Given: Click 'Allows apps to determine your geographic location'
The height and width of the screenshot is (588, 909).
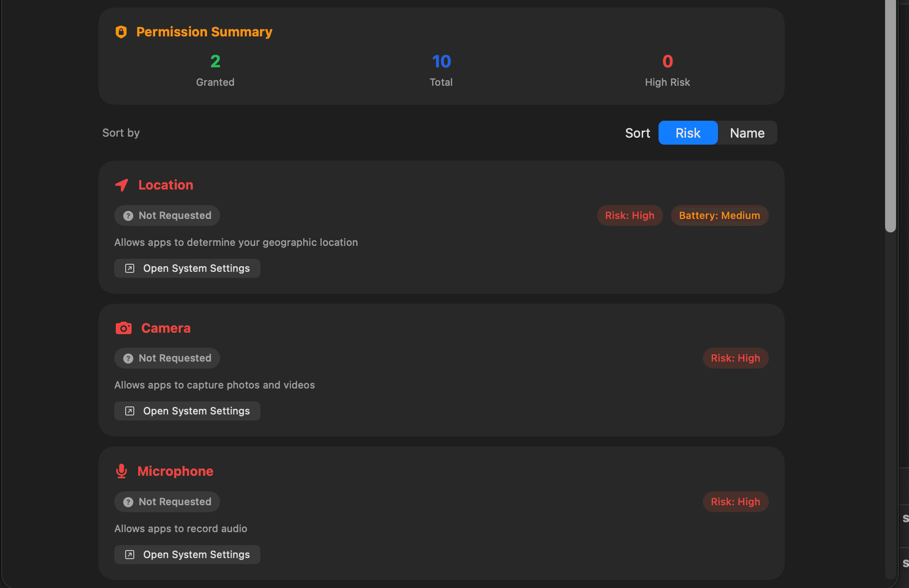Looking at the screenshot, I should click(x=236, y=242).
